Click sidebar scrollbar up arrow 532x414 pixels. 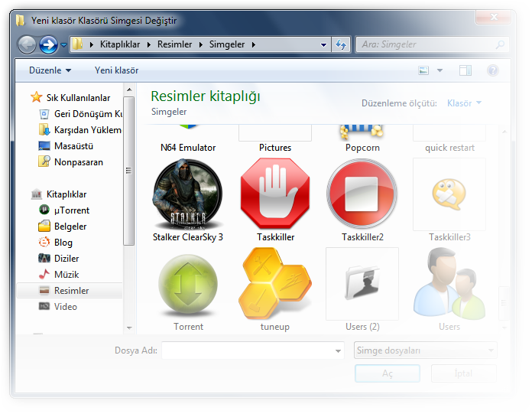[x=129, y=90]
